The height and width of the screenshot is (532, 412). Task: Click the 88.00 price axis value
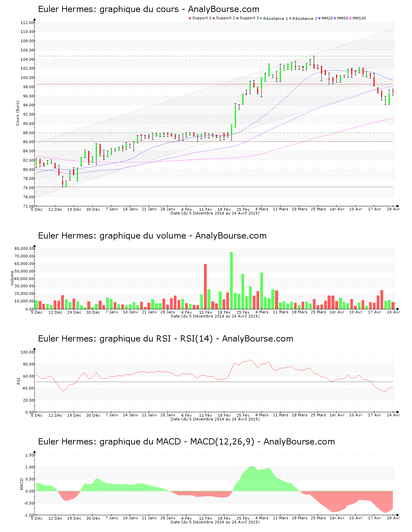click(x=28, y=133)
